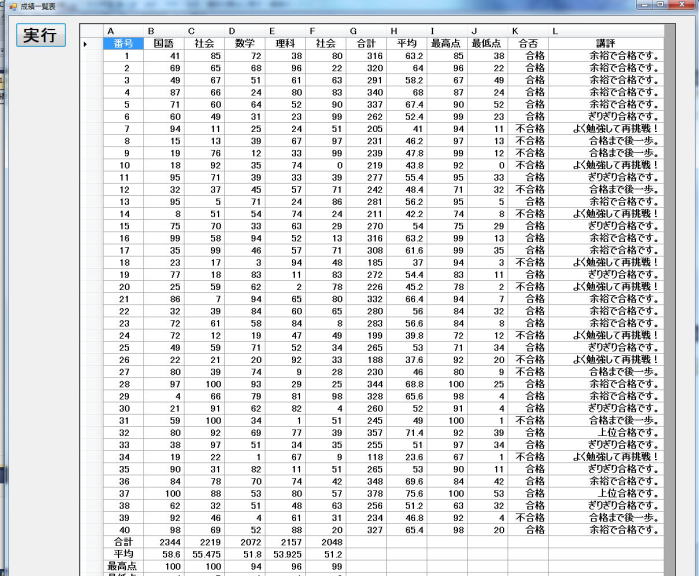Click the row header of row 5

click(x=92, y=104)
